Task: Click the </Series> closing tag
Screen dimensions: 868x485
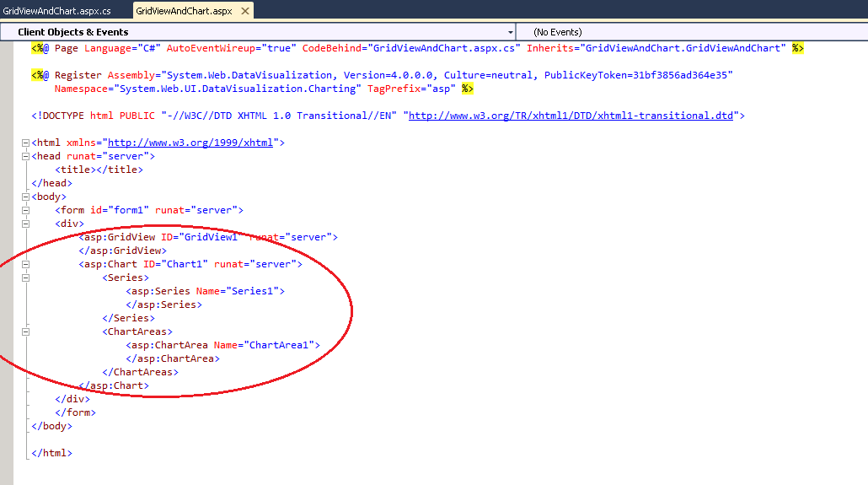Action: [128, 318]
